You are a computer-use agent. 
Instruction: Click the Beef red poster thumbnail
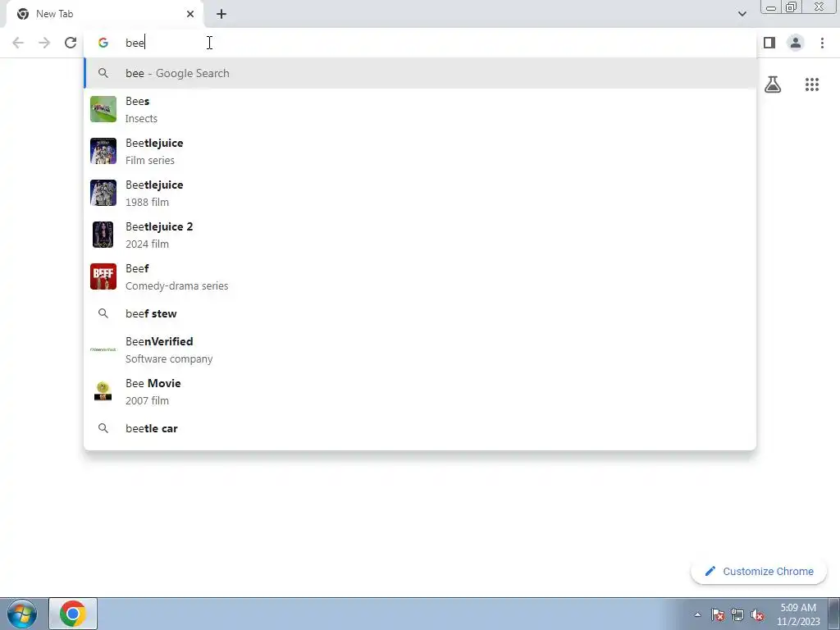click(103, 276)
